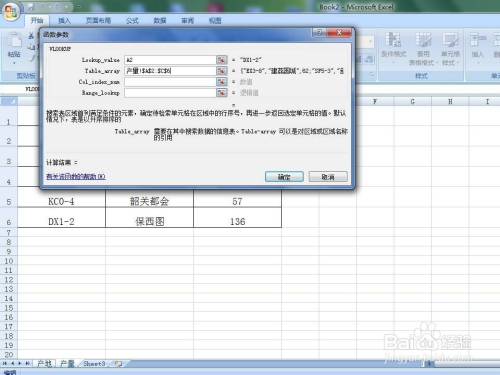Close the 函数参数 dialog with X

click(339, 33)
